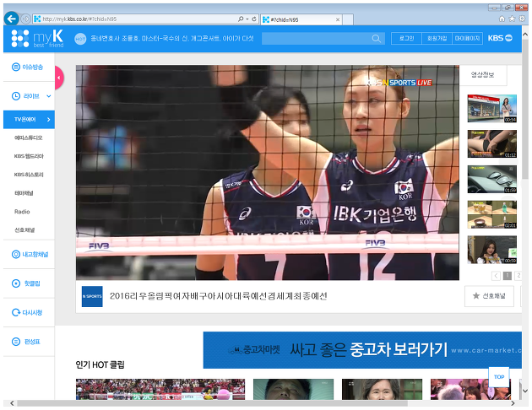The height and width of the screenshot is (410, 532).
Task: Open 이슈방송 sidebar menu
Action: point(28,67)
